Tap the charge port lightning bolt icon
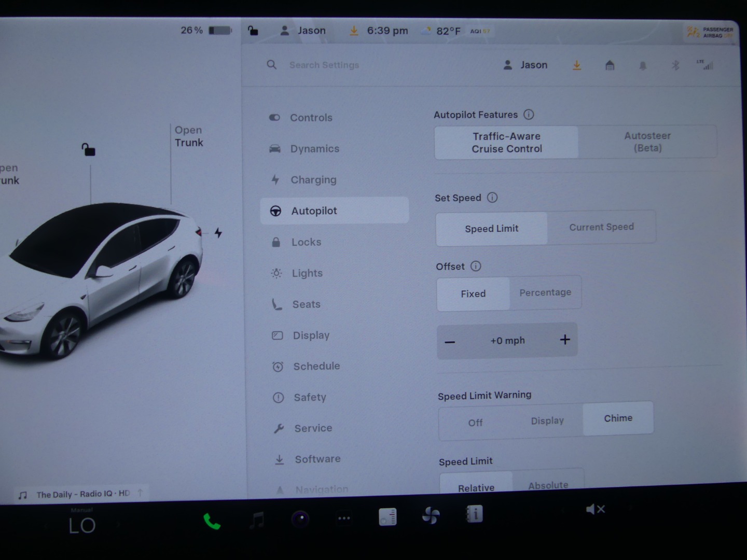 pyautogui.click(x=218, y=233)
